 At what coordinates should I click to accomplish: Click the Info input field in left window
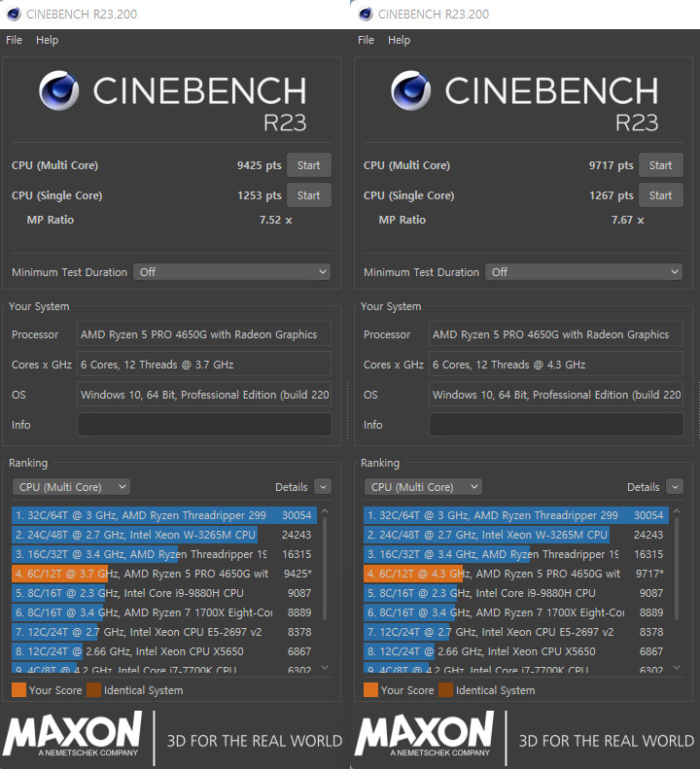coord(204,425)
